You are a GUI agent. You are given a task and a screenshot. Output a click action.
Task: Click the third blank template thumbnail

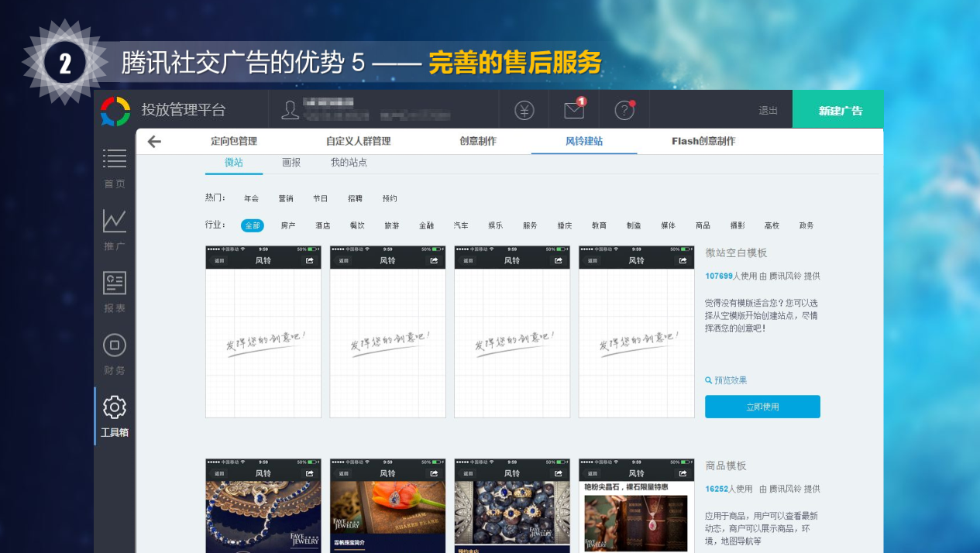pos(512,331)
